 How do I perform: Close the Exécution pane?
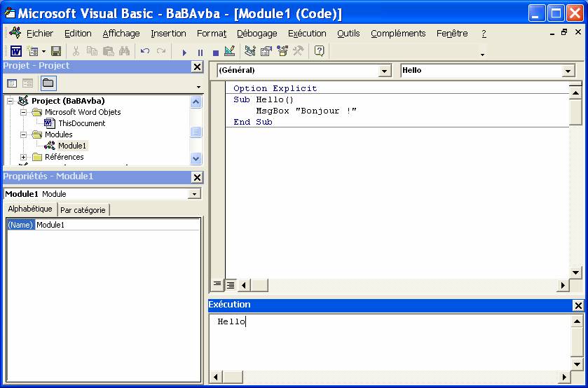(577, 305)
